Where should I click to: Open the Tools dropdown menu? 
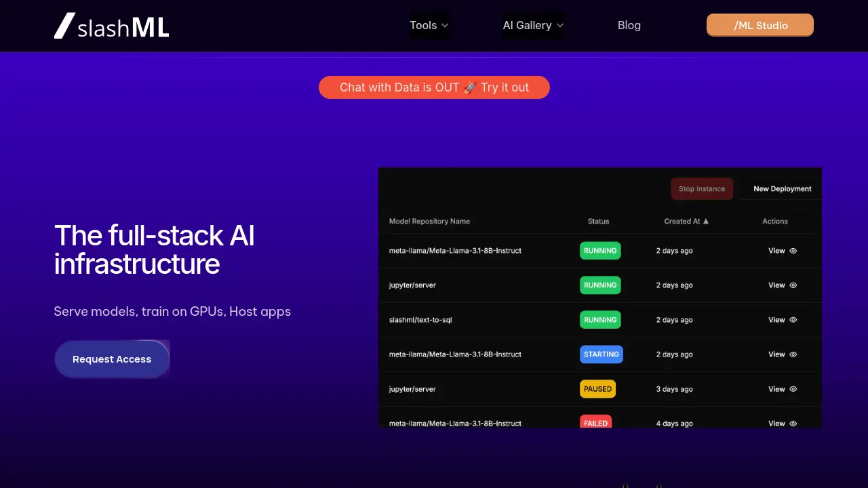428,25
